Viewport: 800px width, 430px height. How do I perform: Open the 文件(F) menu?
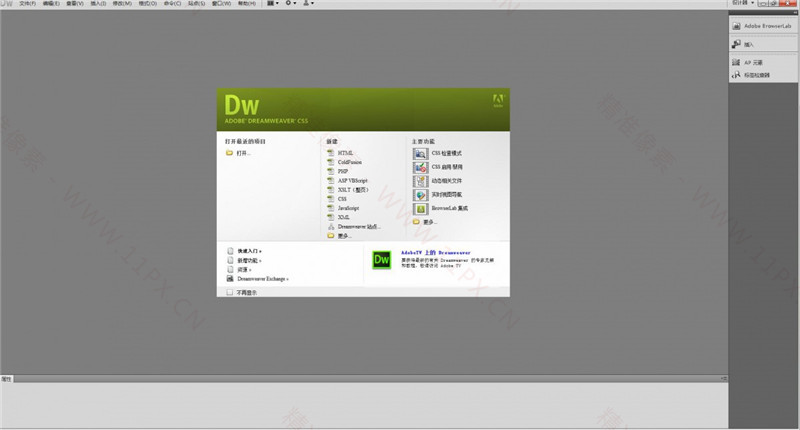click(x=28, y=3)
